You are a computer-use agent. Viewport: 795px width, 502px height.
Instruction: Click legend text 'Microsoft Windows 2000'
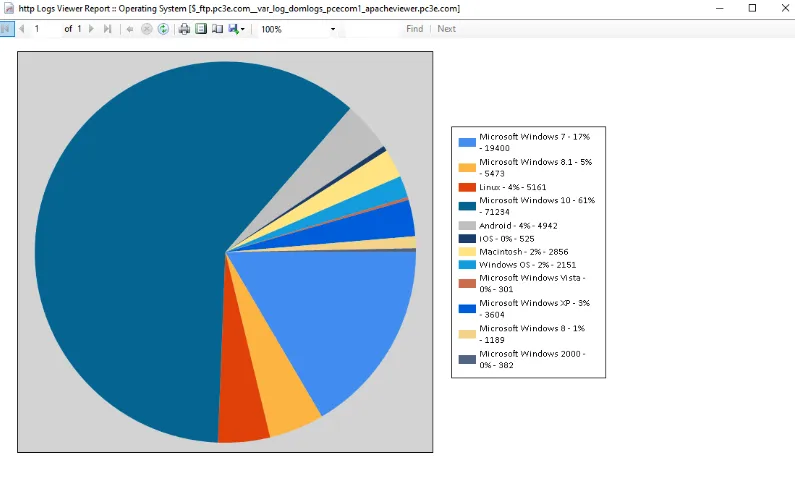(x=530, y=354)
